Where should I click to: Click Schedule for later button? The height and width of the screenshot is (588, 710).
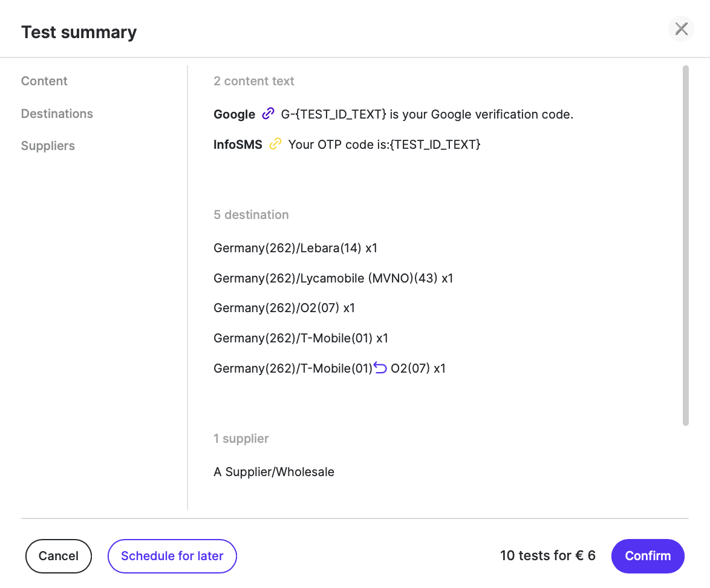(172, 556)
